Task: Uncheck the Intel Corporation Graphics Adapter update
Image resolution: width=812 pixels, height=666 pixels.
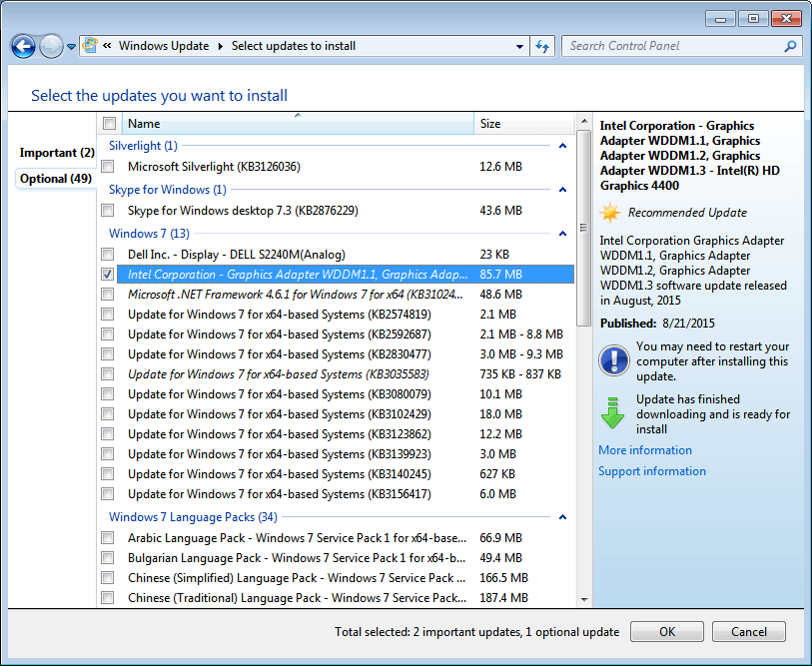Action: [x=107, y=274]
